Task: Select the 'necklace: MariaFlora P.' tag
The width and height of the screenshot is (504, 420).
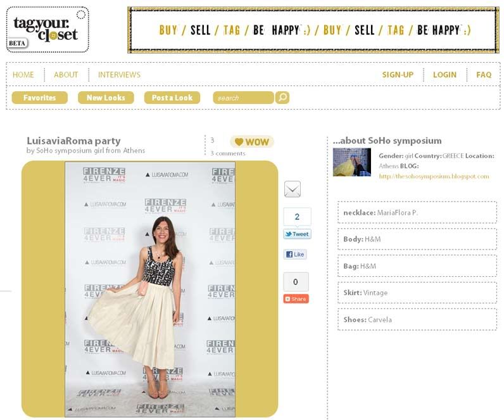Action: (x=417, y=213)
